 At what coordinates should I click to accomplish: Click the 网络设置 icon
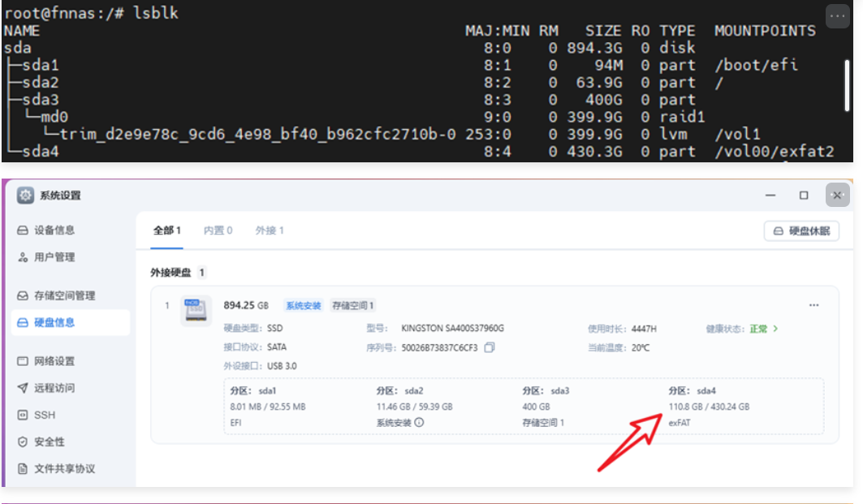[23, 361]
